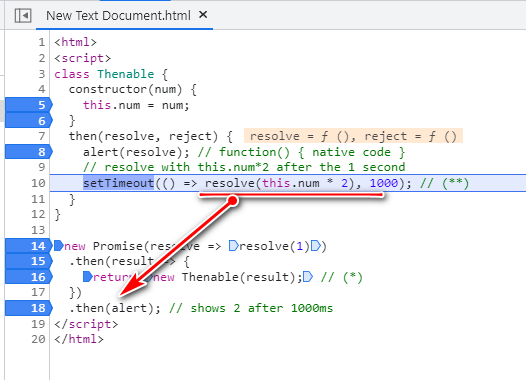The width and height of the screenshot is (526, 380).
Task: Click the inline breakpoint marker before 'resolve(1)'
Action: click(233, 246)
